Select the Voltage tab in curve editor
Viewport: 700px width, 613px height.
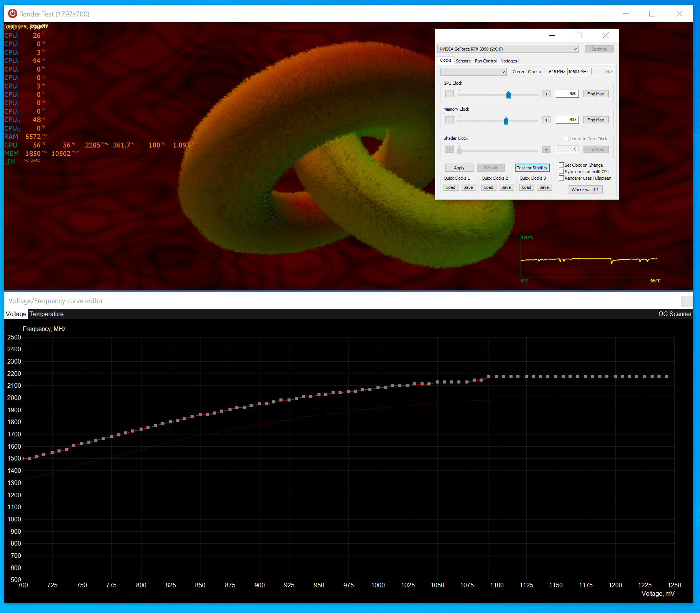click(16, 314)
